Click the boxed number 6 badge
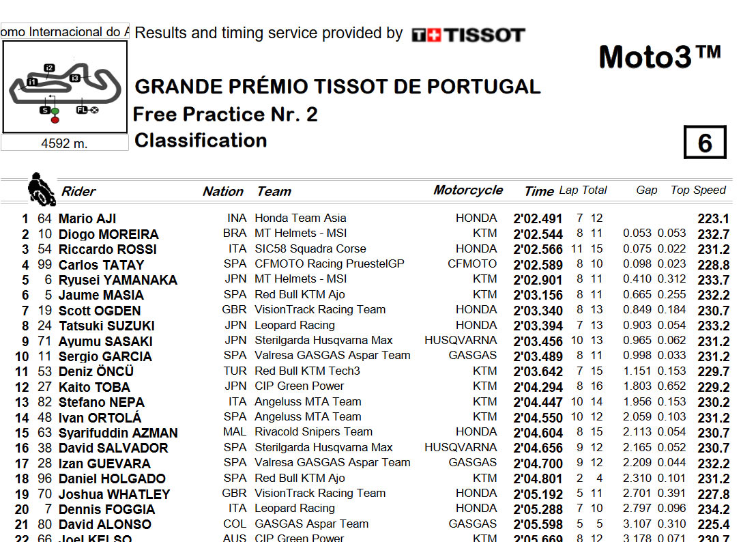This screenshot has width=756, height=542. [x=704, y=142]
